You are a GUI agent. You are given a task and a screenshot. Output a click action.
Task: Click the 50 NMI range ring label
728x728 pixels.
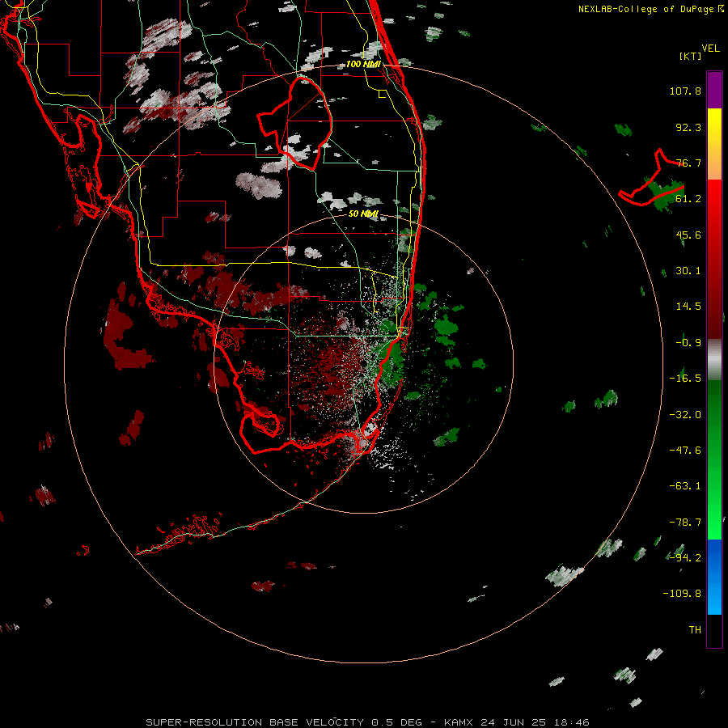pos(363,214)
